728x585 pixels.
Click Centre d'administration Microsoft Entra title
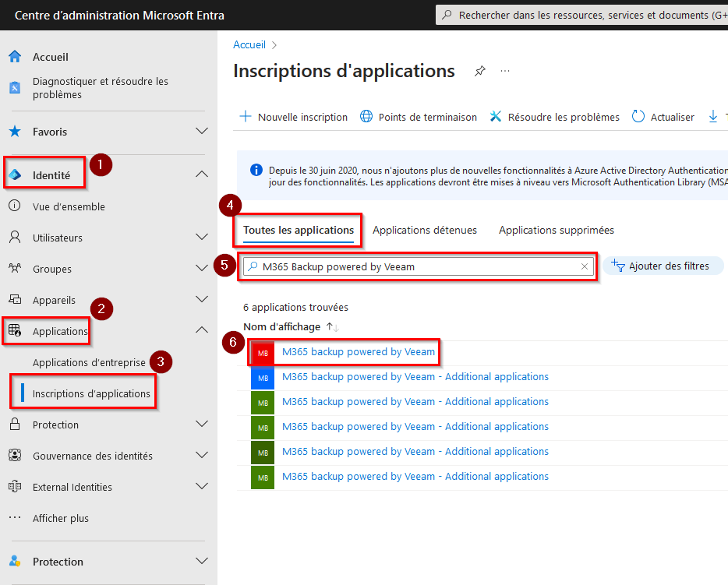pos(119,16)
